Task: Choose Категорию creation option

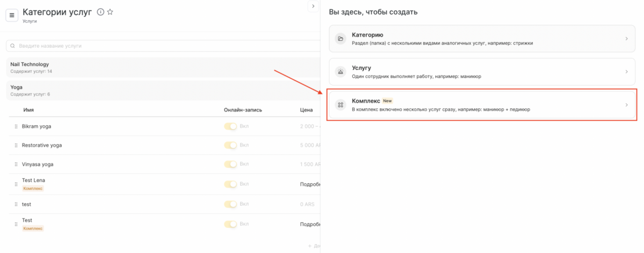Action: coord(482,38)
